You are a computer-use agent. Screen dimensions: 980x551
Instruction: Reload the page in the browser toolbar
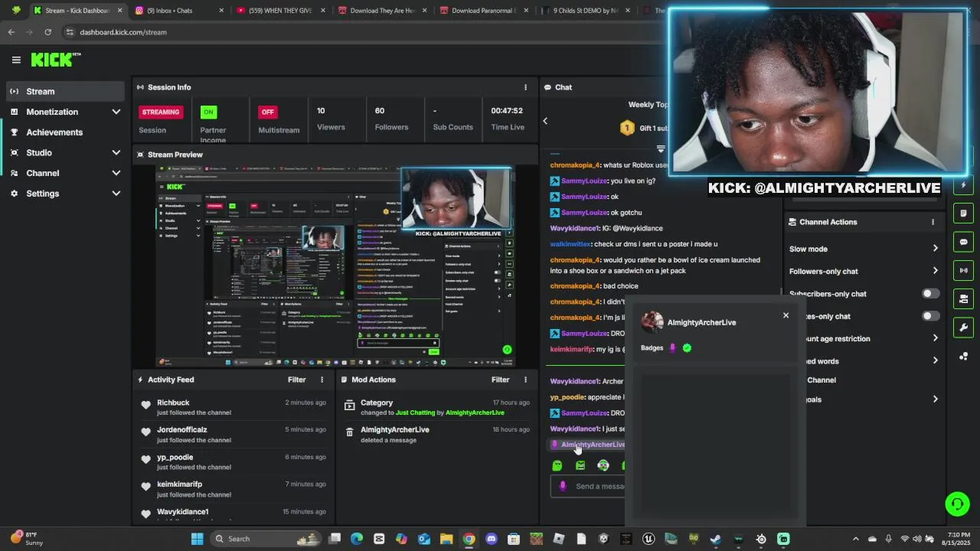[47, 32]
